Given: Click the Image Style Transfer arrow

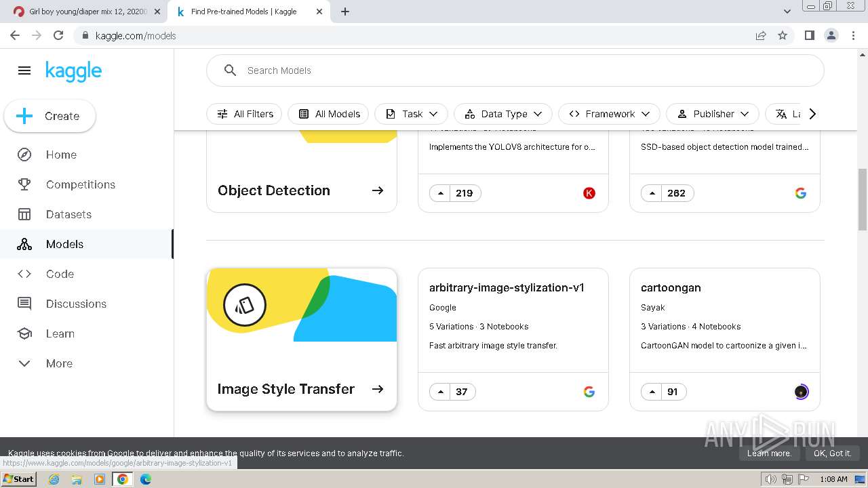Looking at the screenshot, I should (x=378, y=389).
